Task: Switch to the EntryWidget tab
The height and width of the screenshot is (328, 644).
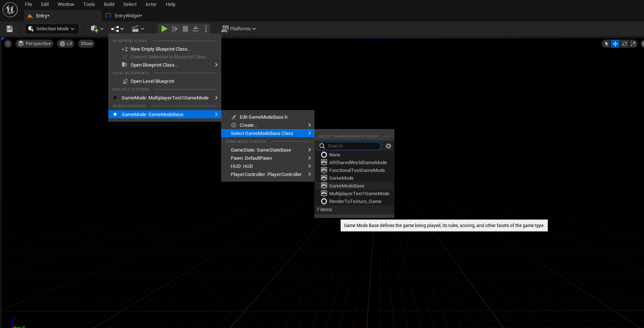Action: click(128, 16)
